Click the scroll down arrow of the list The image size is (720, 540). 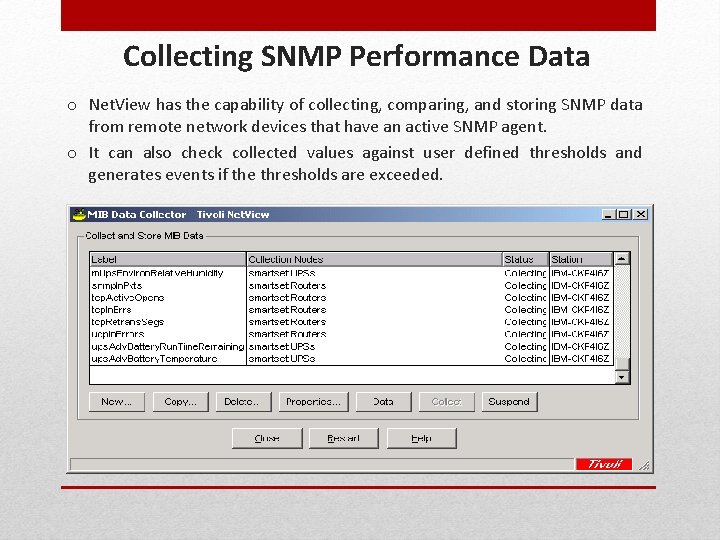[x=622, y=377]
